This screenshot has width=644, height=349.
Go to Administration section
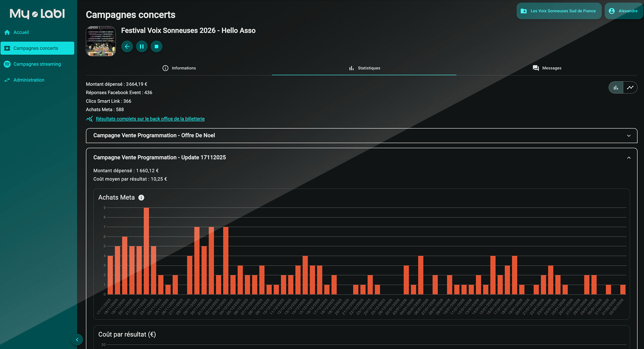[x=29, y=80]
